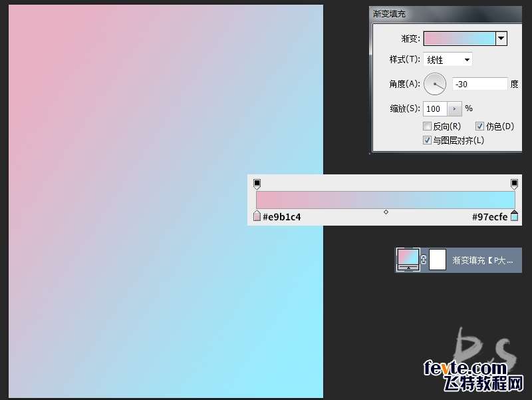
Task: Toggle the 仿色(D) dither checkbox
Action: 479,126
